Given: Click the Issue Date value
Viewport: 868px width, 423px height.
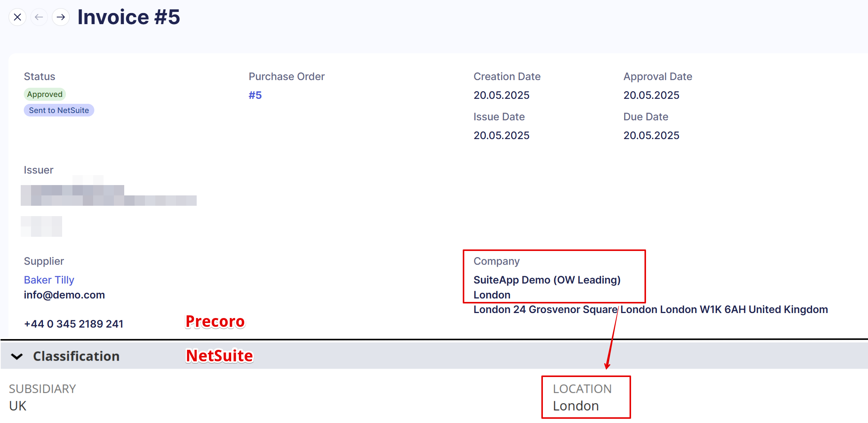Looking at the screenshot, I should coord(501,135).
